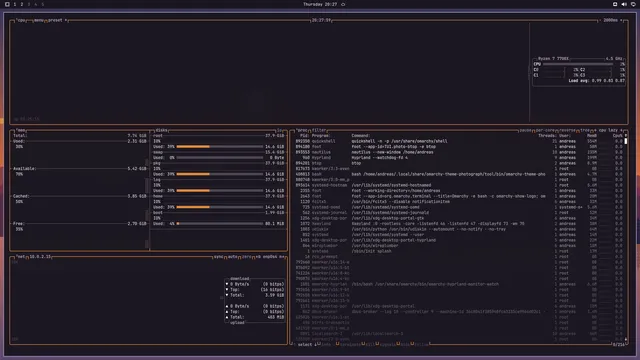Screen dimensions: 640x360
Task: Click the 'net' box label
Action: 21,257
